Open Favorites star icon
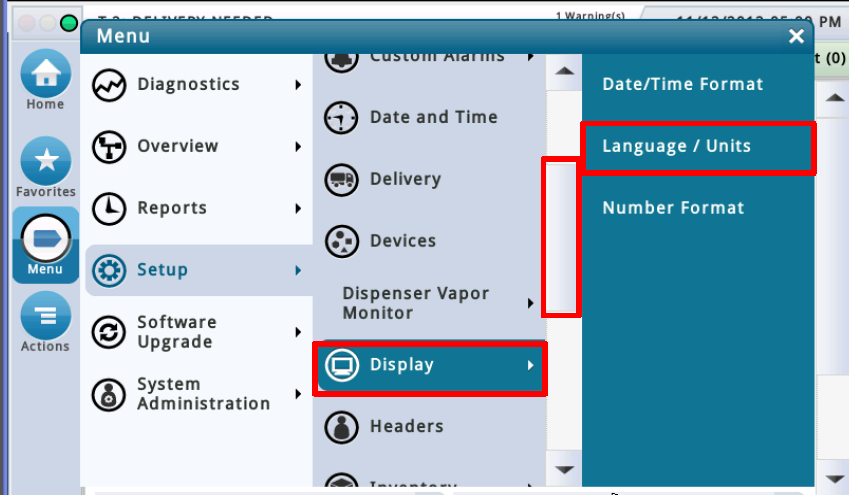 point(45,160)
